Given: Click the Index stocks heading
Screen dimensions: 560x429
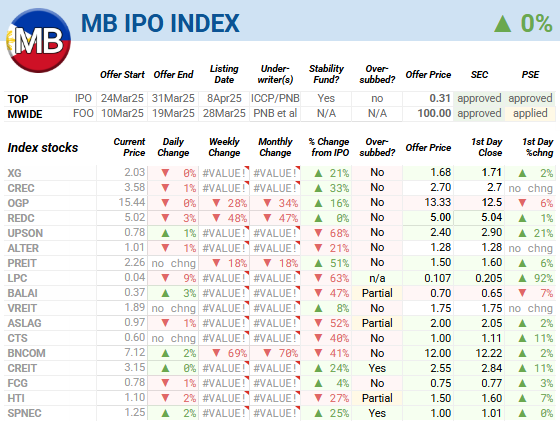Looking at the screenshot, I should (x=43, y=148).
